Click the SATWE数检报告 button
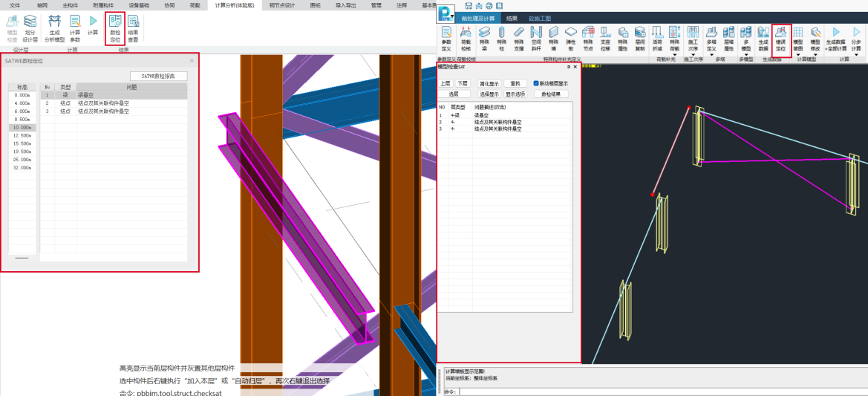This screenshot has height=396, width=868. tap(157, 76)
